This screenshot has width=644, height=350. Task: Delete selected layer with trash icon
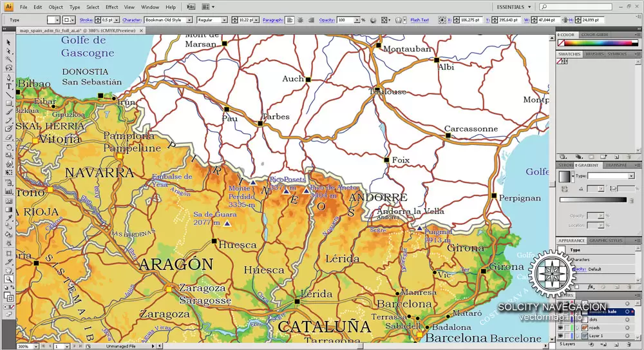tap(629, 344)
